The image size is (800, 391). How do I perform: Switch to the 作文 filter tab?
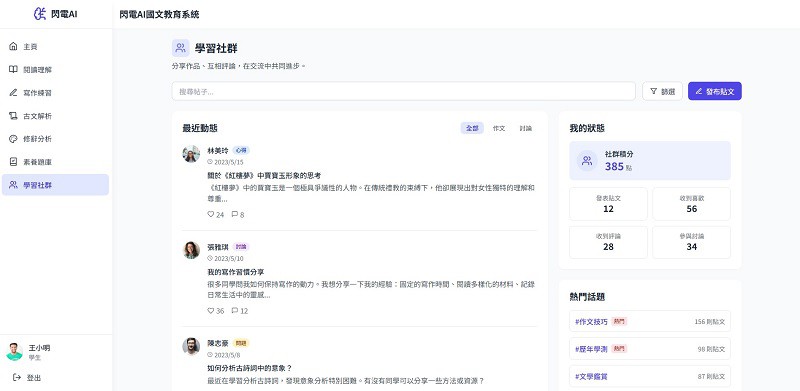[x=499, y=128]
